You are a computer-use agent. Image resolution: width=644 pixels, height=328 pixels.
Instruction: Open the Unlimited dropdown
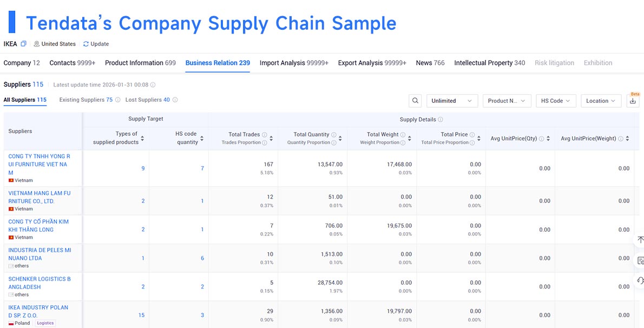point(452,101)
